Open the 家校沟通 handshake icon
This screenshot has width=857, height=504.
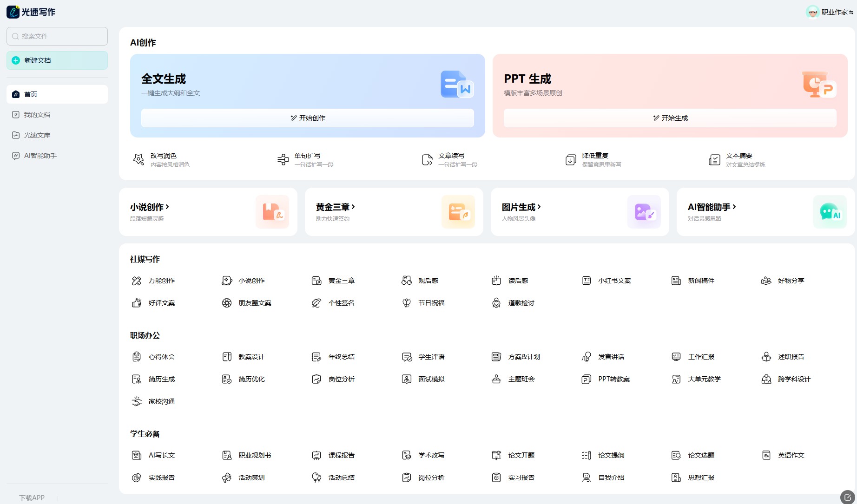pyautogui.click(x=137, y=401)
